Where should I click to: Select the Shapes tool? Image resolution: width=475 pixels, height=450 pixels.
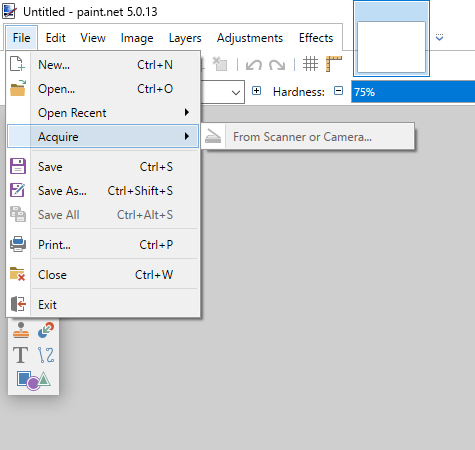coord(33,380)
